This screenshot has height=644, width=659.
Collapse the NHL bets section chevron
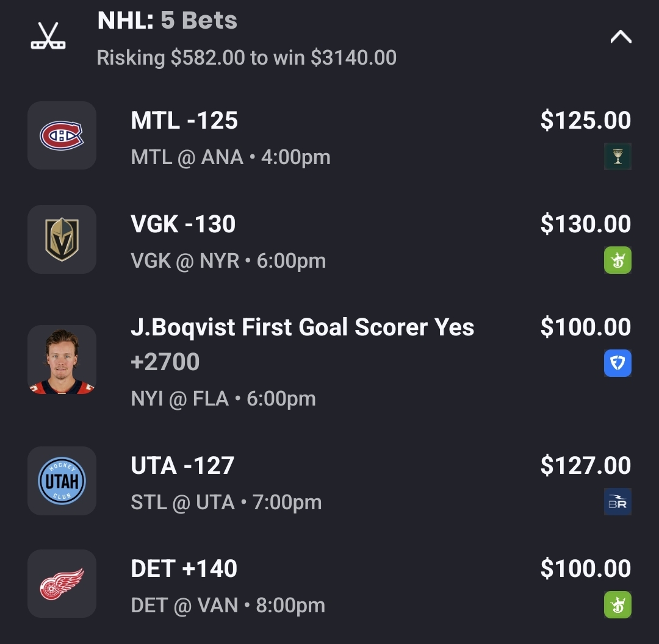[x=621, y=38]
